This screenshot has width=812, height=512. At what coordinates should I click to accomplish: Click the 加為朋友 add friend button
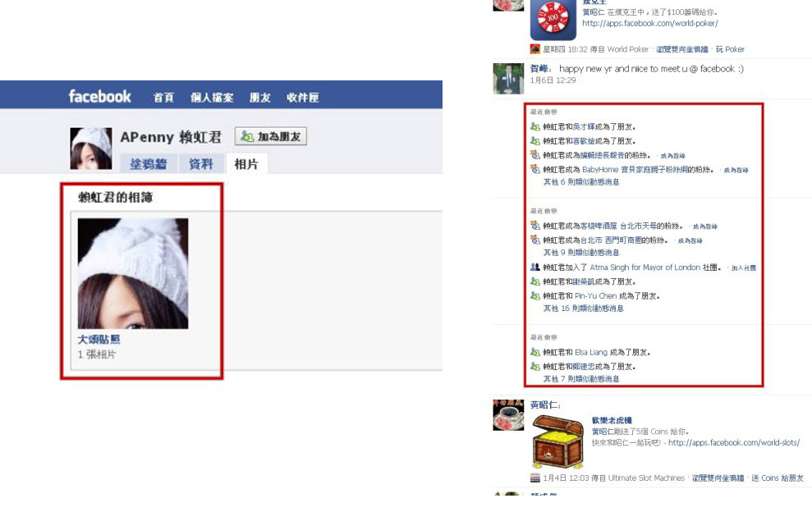(x=271, y=136)
